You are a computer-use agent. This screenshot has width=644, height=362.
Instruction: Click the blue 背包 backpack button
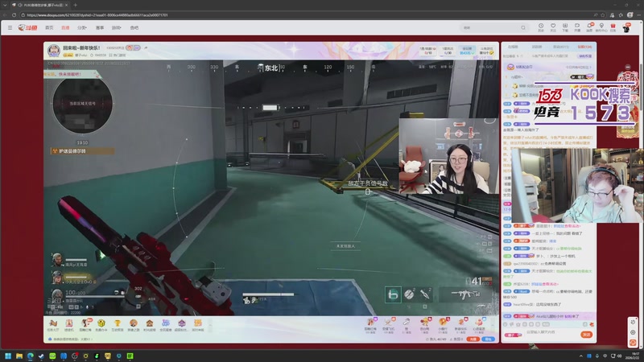click(488, 339)
